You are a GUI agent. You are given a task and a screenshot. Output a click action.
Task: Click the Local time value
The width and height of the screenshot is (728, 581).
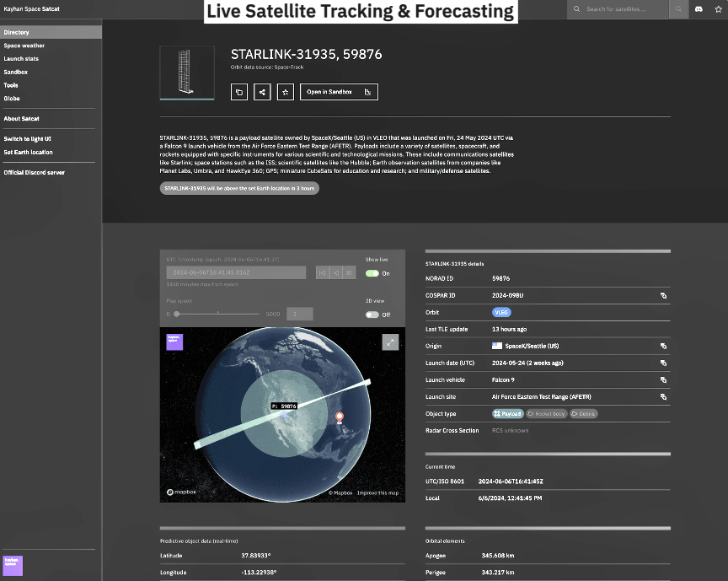[x=511, y=498]
